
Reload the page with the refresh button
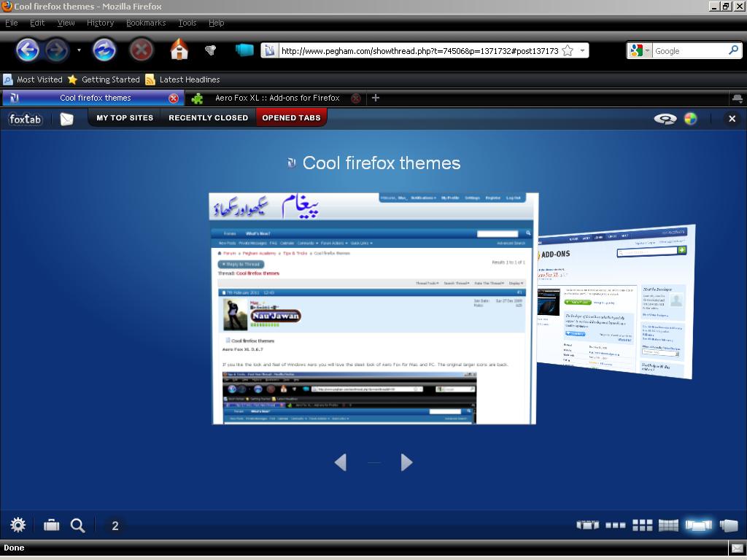(x=104, y=50)
